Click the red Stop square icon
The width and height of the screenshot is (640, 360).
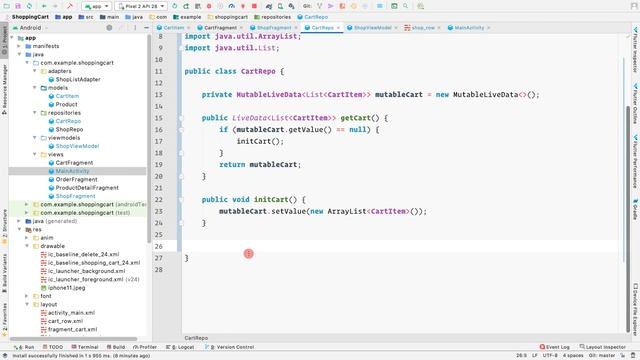(x=254, y=6)
